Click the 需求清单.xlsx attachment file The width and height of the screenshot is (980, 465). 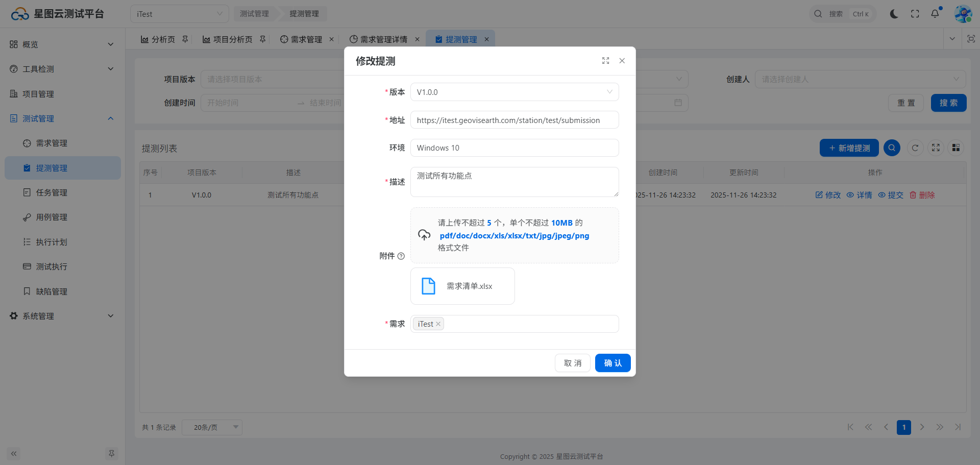(462, 286)
